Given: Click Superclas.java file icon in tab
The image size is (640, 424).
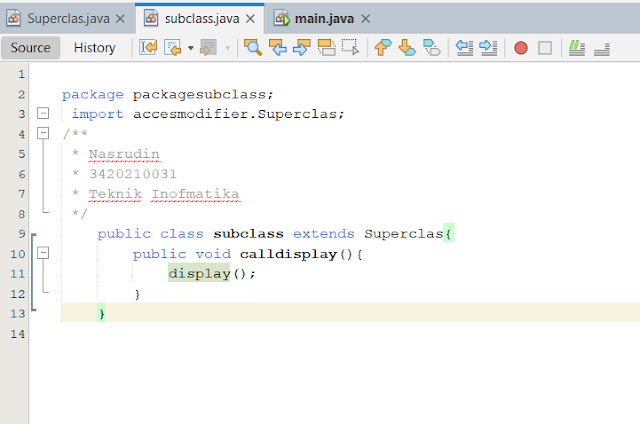Looking at the screenshot, I should pos(13,18).
